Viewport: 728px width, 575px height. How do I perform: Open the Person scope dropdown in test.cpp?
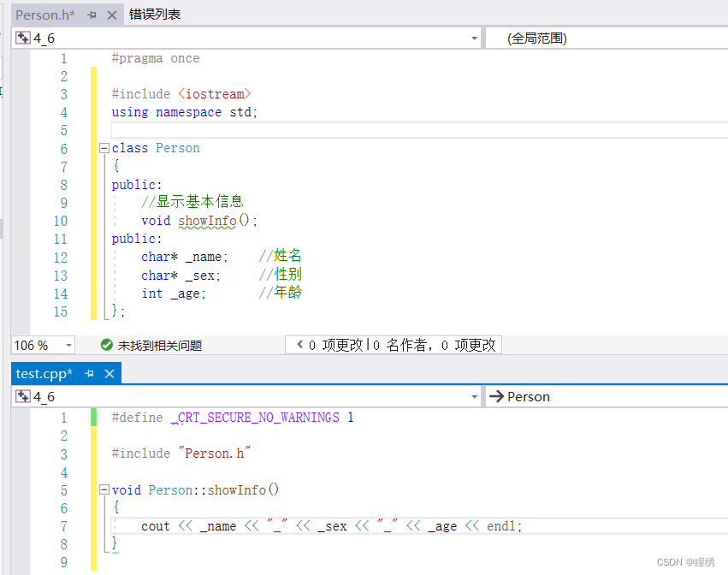607,397
